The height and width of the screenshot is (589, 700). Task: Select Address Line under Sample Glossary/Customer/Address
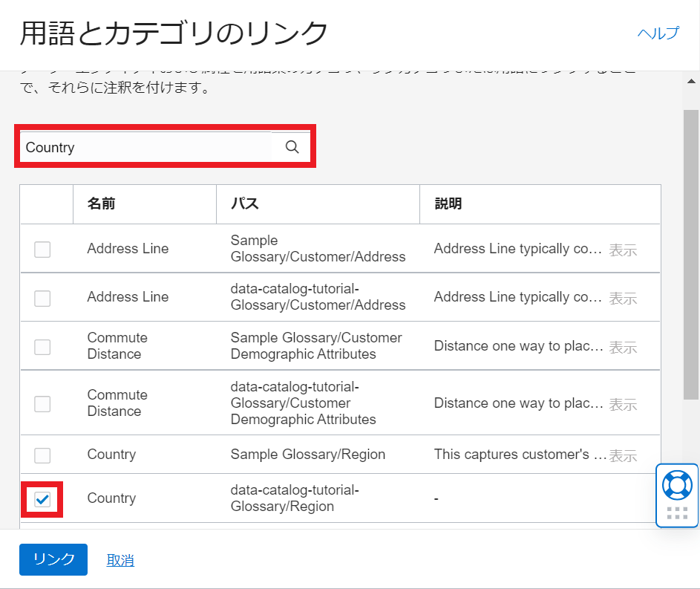point(42,250)
